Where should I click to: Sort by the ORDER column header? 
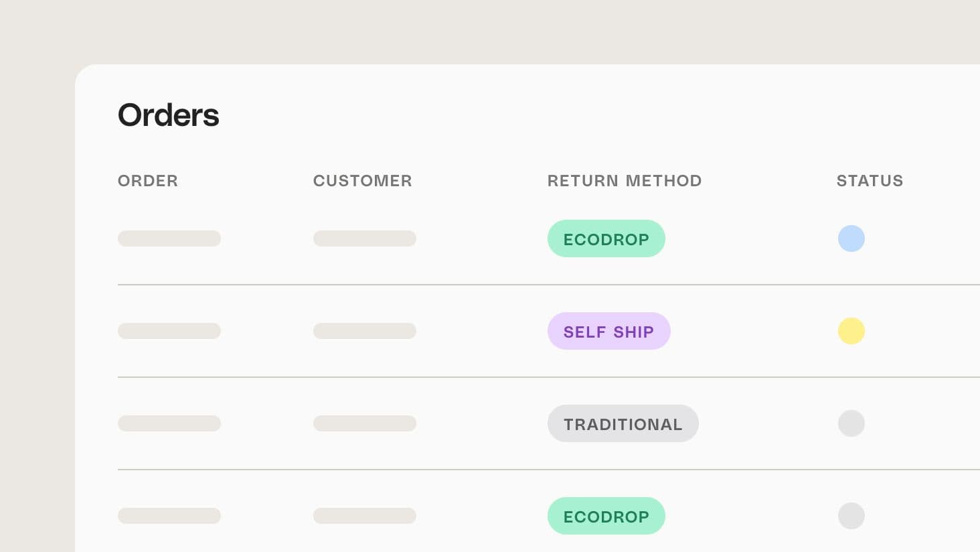[x=148, y=181]
